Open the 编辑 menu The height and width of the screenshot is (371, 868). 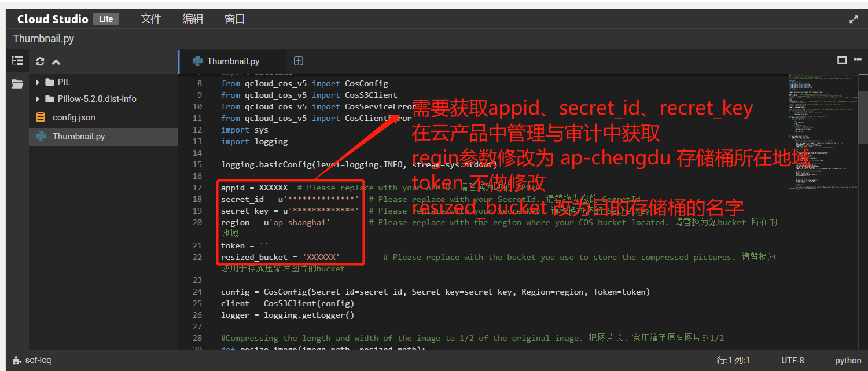(x=193, y=19)
